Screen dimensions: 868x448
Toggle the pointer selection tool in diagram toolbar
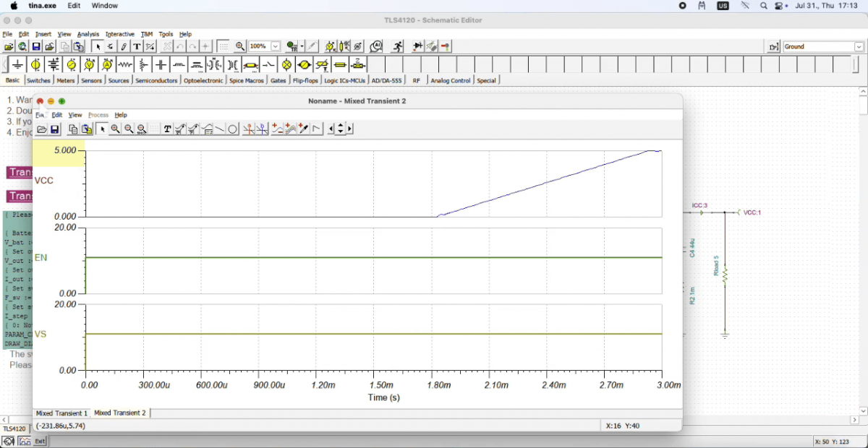[x=102, y=129]
